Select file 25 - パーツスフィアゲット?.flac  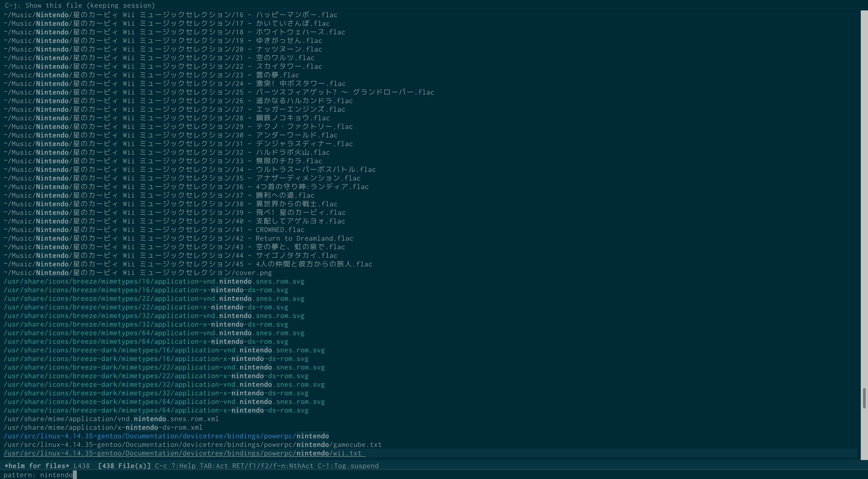(x=219, y=92)
